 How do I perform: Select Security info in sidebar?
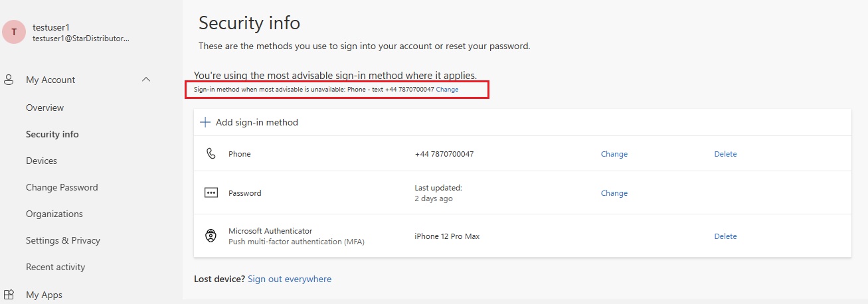[52, 134]
